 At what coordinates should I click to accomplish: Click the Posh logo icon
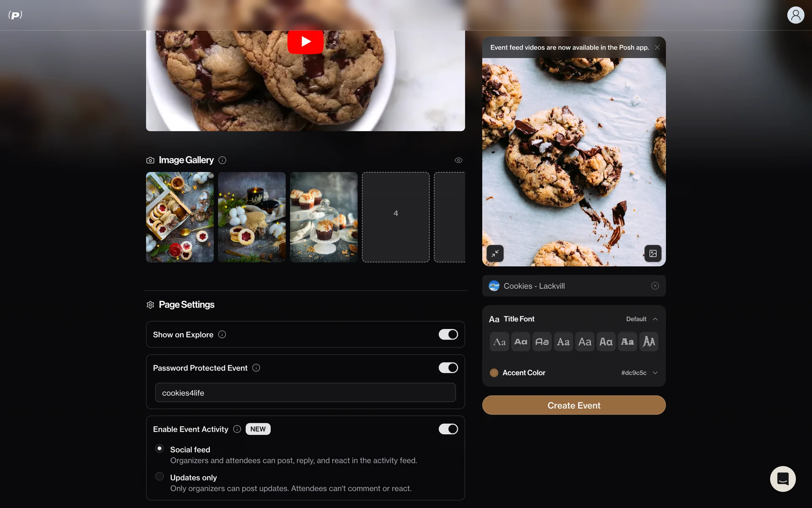(x=15, y=15)
